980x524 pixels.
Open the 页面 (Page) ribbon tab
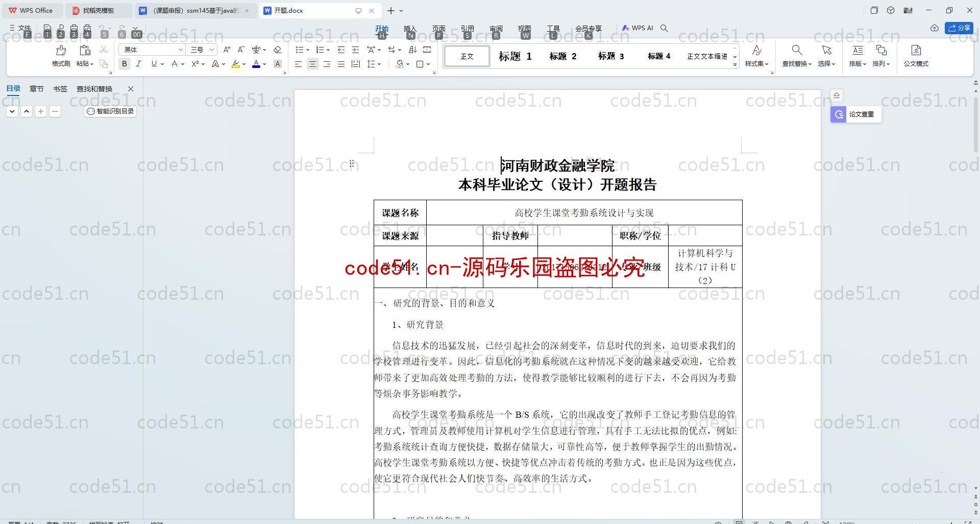[438, 29]
